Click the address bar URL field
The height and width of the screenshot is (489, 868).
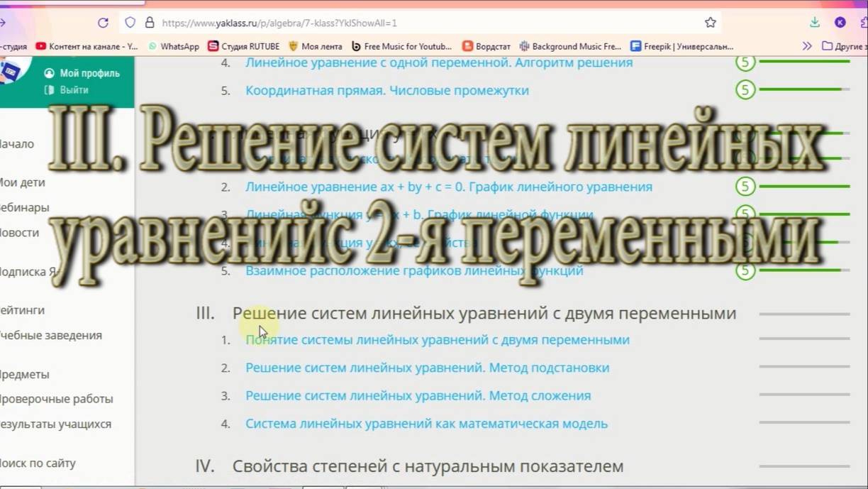(425, 23)
